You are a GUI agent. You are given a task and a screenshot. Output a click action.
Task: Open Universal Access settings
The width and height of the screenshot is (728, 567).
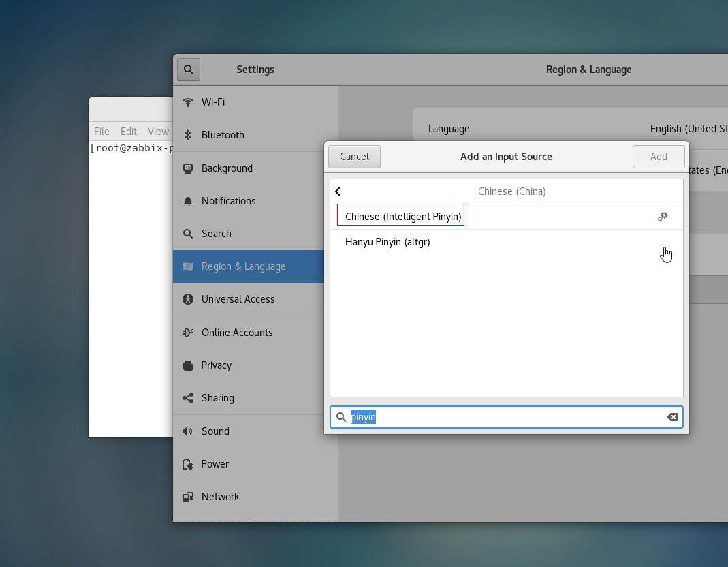[249, 299]
